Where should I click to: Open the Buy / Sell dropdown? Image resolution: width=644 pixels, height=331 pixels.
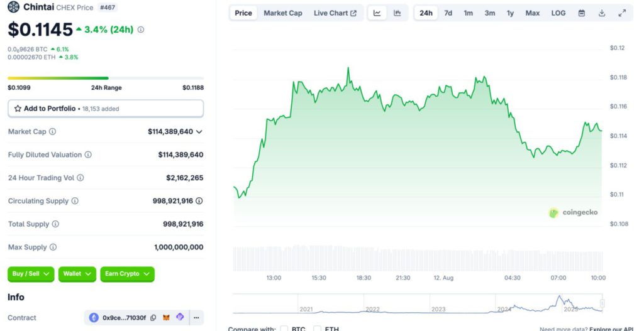point(31,274)
